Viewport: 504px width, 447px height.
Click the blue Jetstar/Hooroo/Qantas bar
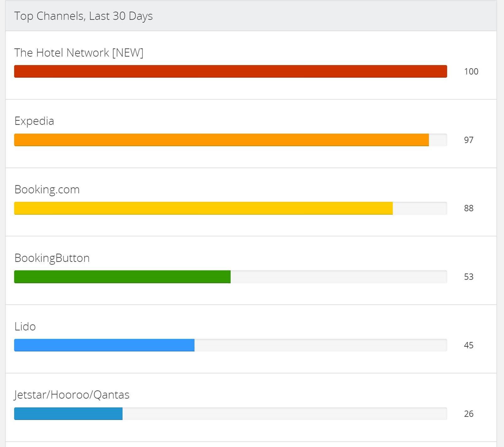(x=67, y=414)
